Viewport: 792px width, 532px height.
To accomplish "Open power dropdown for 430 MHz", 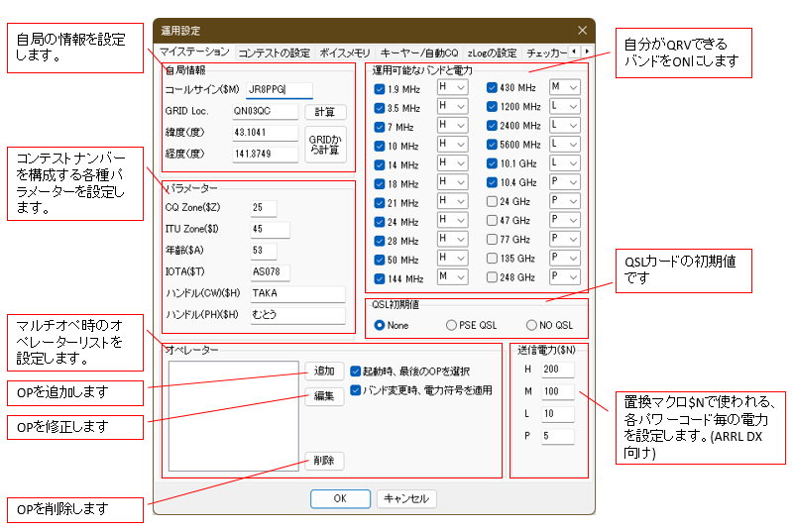I will tap(565, 87).
